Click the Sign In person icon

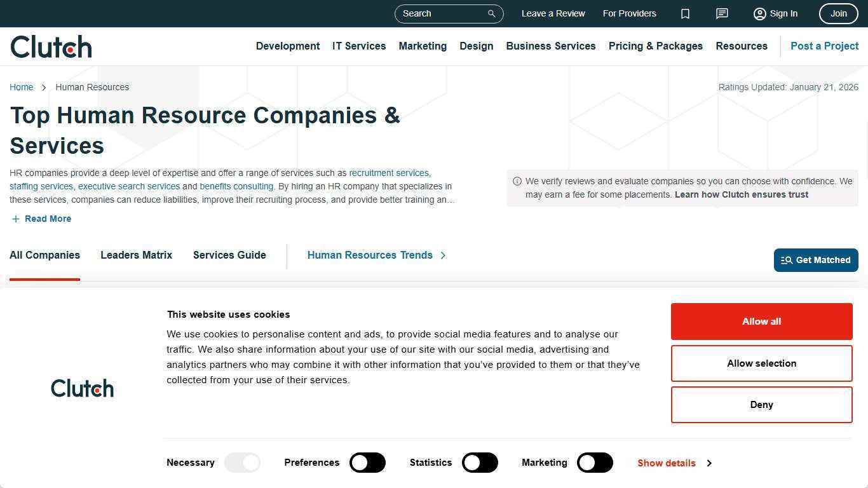(760, 13)
